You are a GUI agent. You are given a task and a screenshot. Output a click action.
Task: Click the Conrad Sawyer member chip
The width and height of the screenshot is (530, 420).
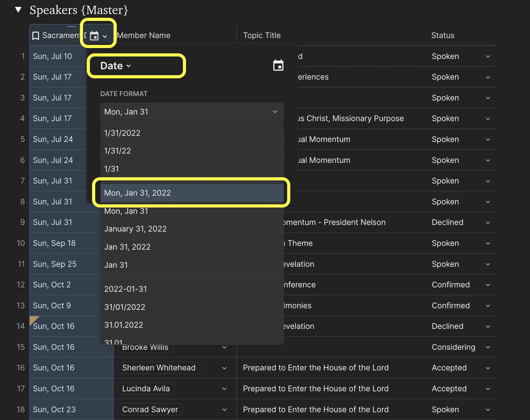150,409
